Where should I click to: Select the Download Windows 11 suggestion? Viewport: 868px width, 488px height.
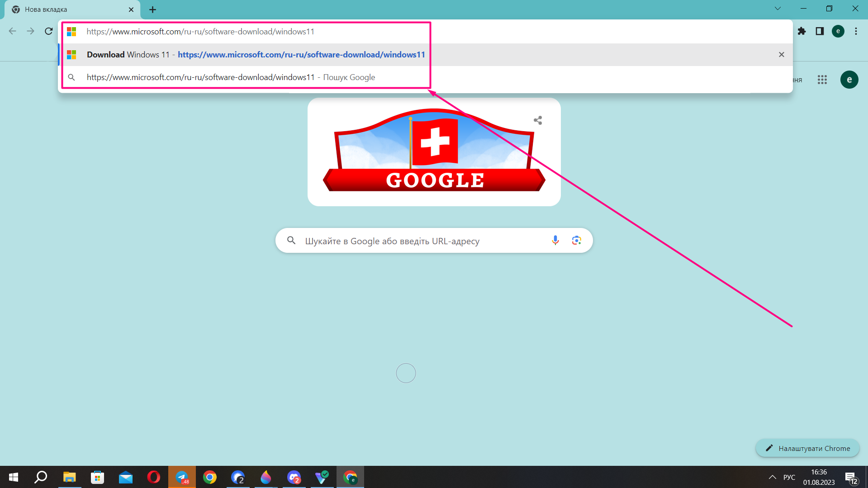425,55
